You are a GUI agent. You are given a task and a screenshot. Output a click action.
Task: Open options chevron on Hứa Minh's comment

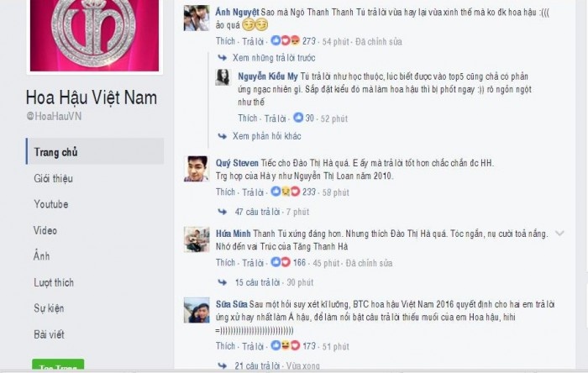[x=559, y=234]
